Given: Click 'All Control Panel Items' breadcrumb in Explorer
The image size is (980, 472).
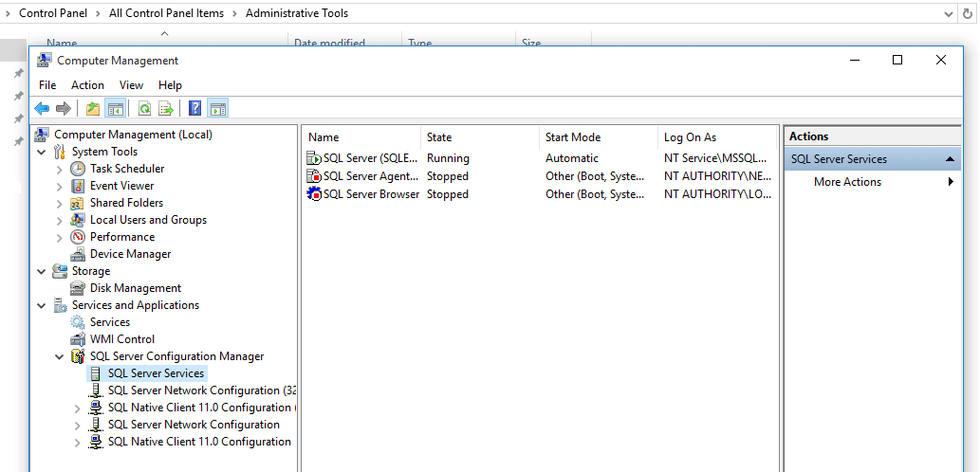Looking at the screenshot, I should [166, 13].
